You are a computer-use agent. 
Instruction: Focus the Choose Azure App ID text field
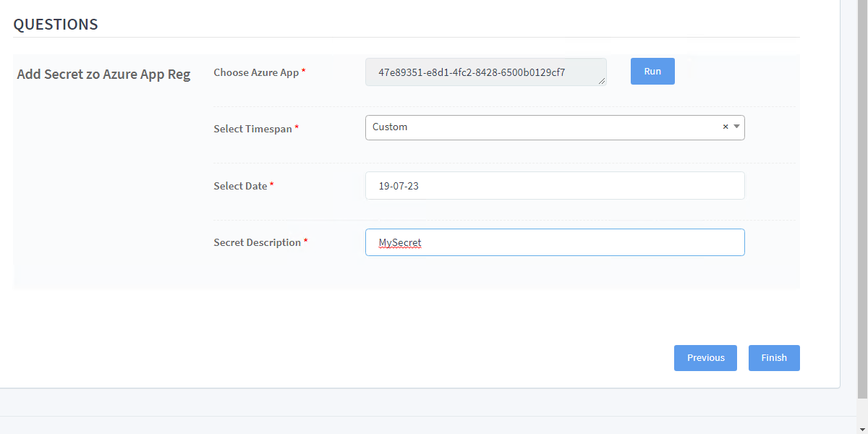click(485, 72)
